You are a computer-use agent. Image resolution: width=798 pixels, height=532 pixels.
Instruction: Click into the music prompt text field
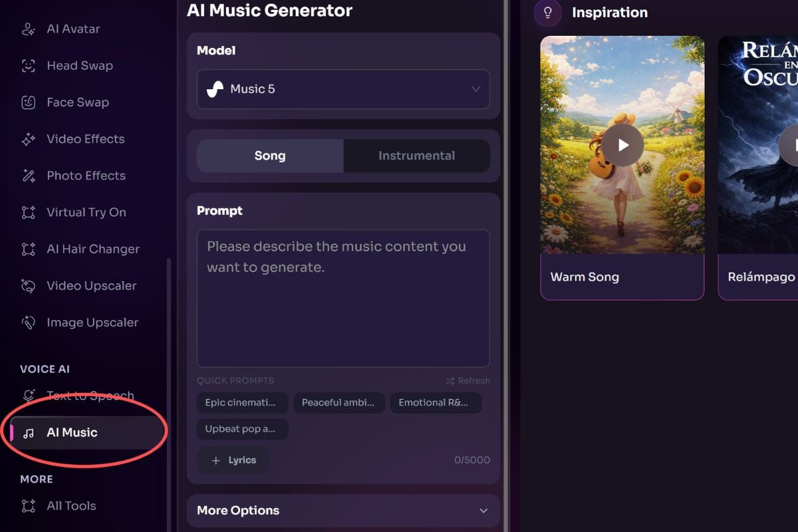click(x=343, y=299)
